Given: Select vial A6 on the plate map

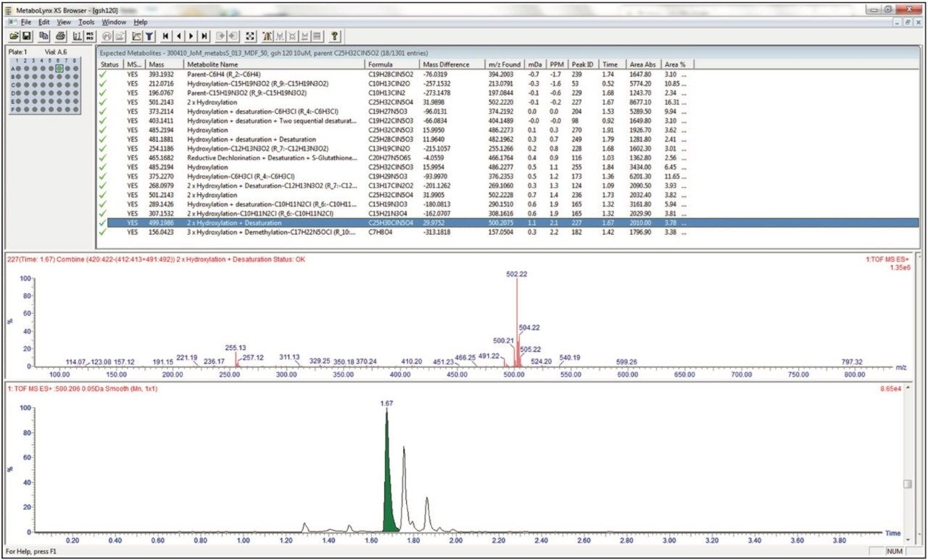Looking at the screenshot, I should pos(60,68).
